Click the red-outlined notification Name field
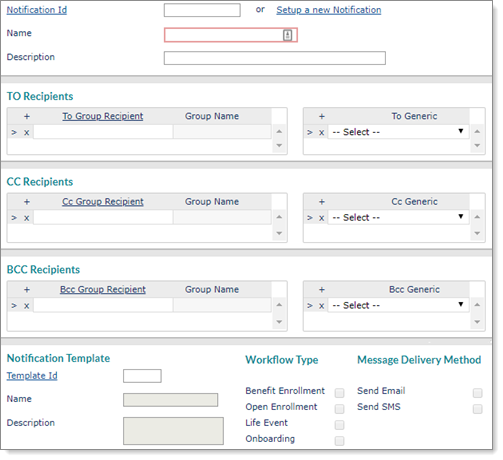Screen dimensions: 503x460 231,35
